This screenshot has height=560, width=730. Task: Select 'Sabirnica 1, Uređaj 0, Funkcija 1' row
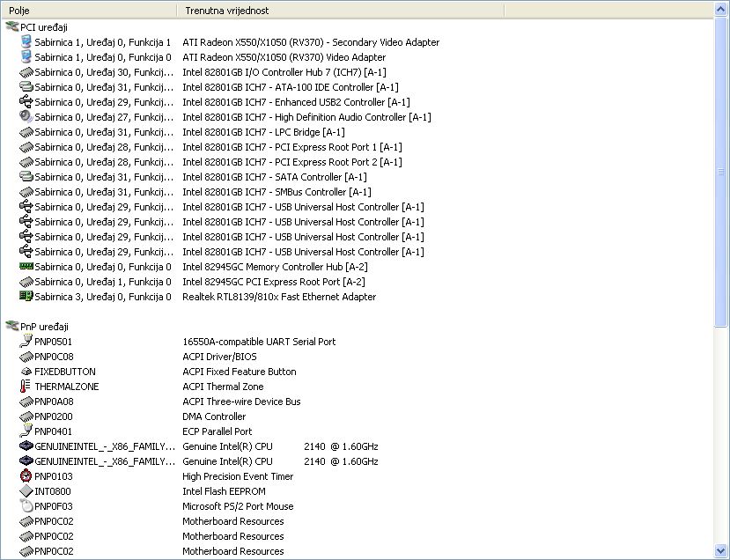(102, 42)
